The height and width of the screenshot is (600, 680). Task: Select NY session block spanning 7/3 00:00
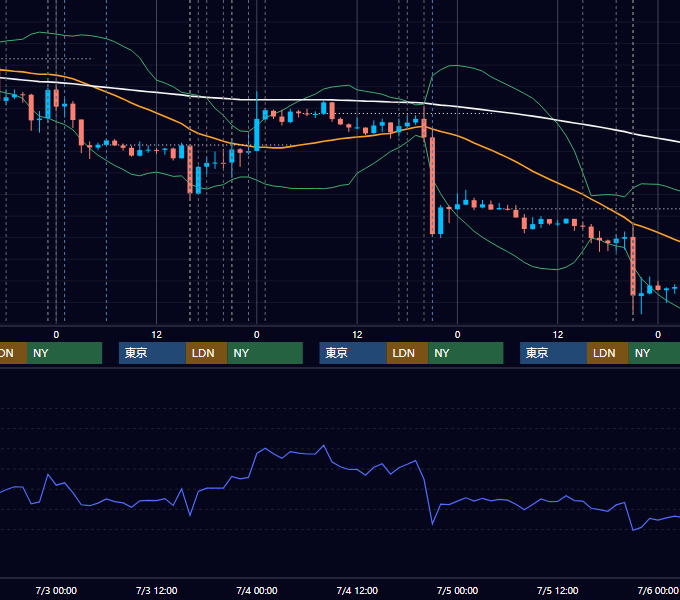[64, 353]
